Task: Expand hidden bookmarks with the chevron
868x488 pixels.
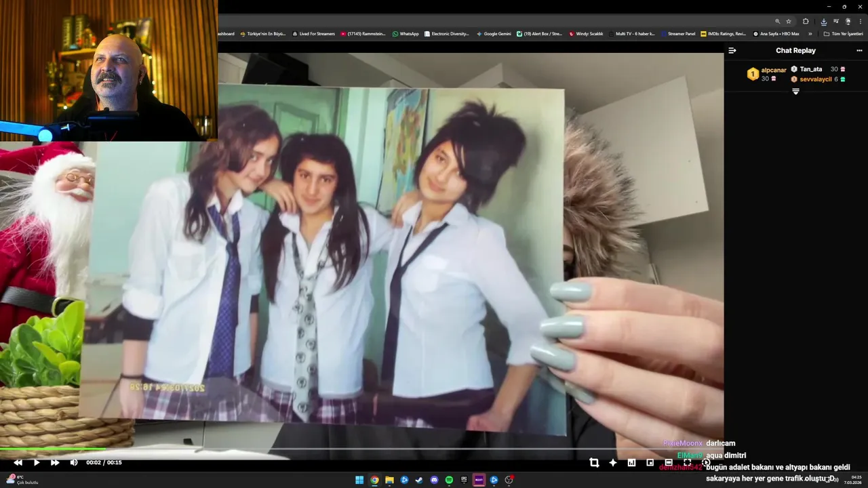Action: click(810, 34)
